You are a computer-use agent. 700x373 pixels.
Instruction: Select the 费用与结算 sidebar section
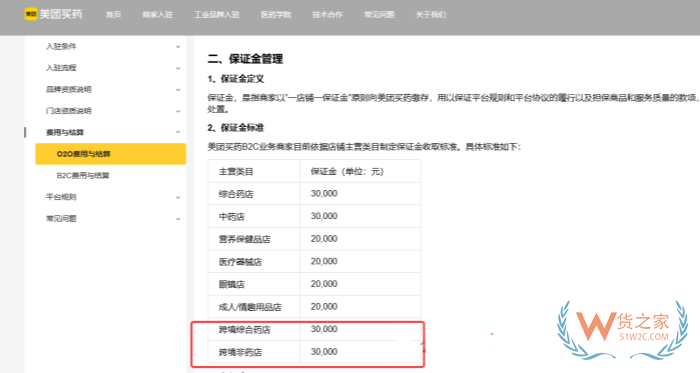[65, 133]
